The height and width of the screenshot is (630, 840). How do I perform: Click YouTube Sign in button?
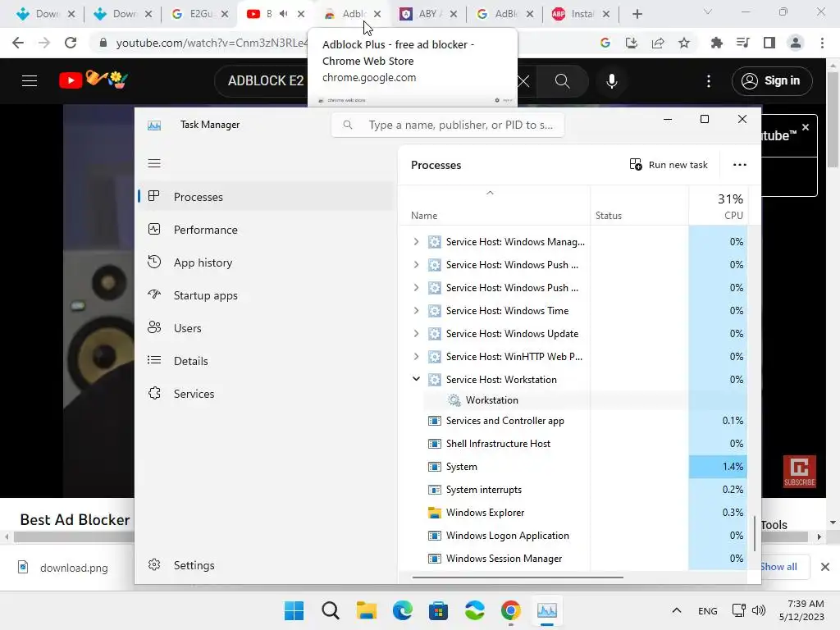coord(772,81)
